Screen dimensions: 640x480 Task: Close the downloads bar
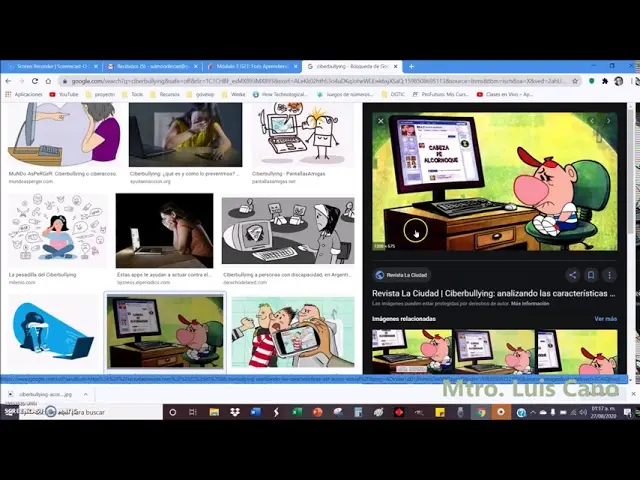(633, 394)
